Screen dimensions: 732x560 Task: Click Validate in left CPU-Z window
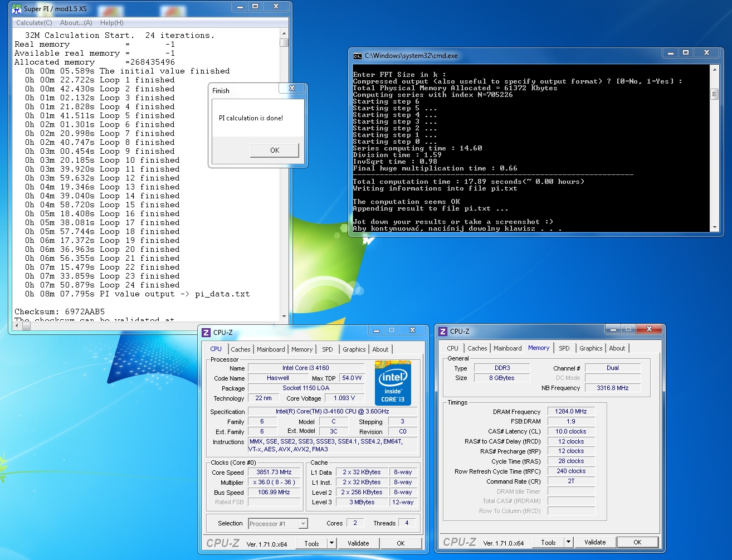(x=358, y=543)
